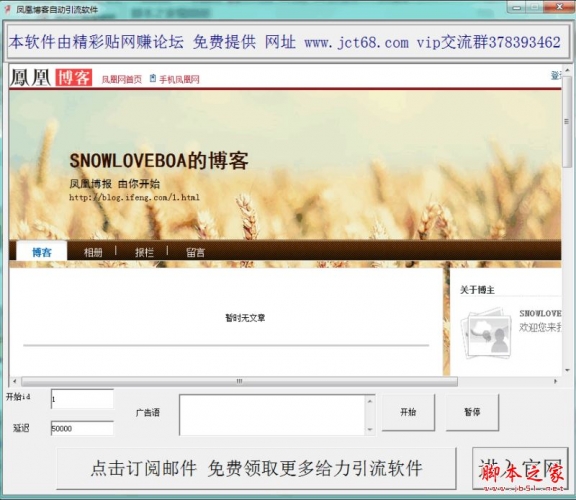Viewport: 576px width, 500px height.
Task: Click the vertical scrollbar thumb
Action: click(567, 121)
